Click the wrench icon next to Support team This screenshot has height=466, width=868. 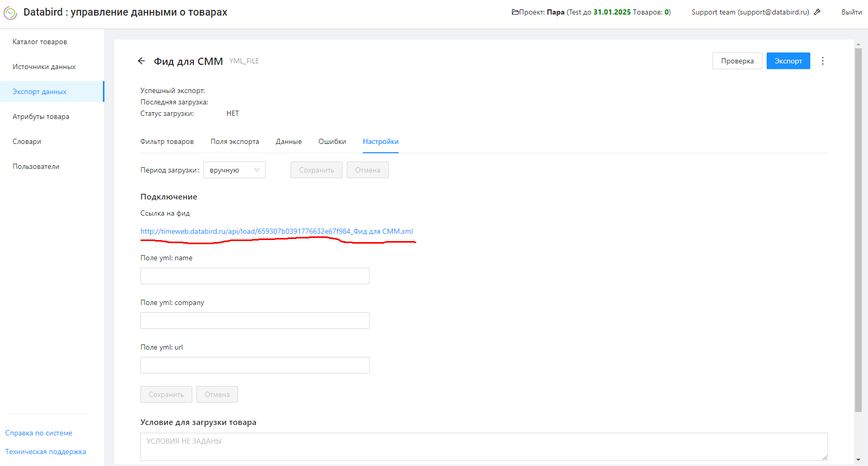pos(818,12)
